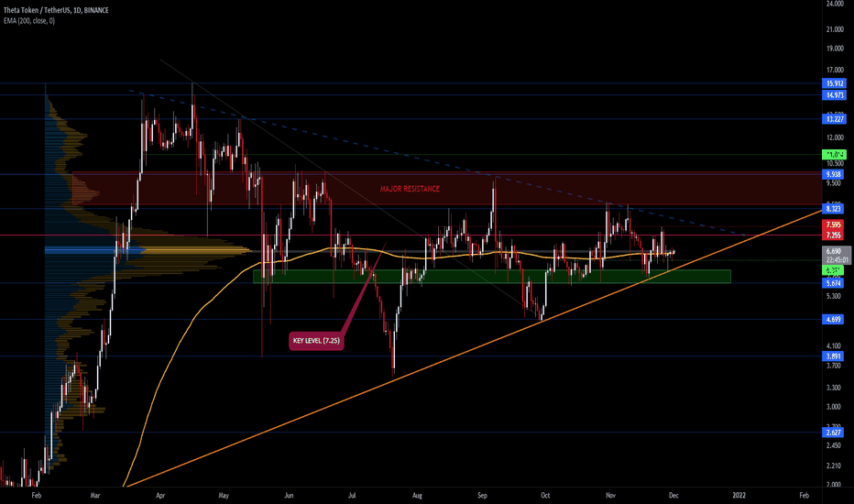Click the 4.100 price axis tick

[834, 346]
